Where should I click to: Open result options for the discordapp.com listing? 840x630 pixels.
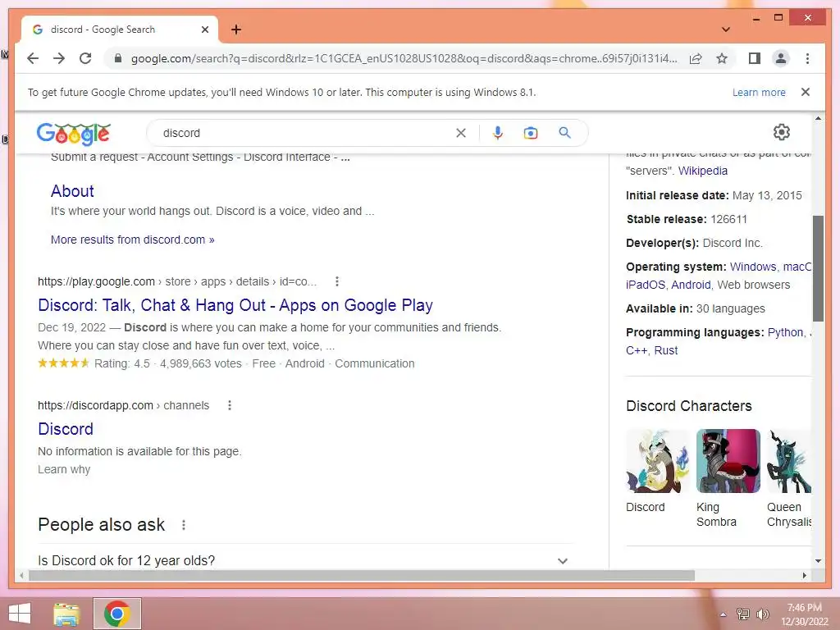[x=230, y=405]
